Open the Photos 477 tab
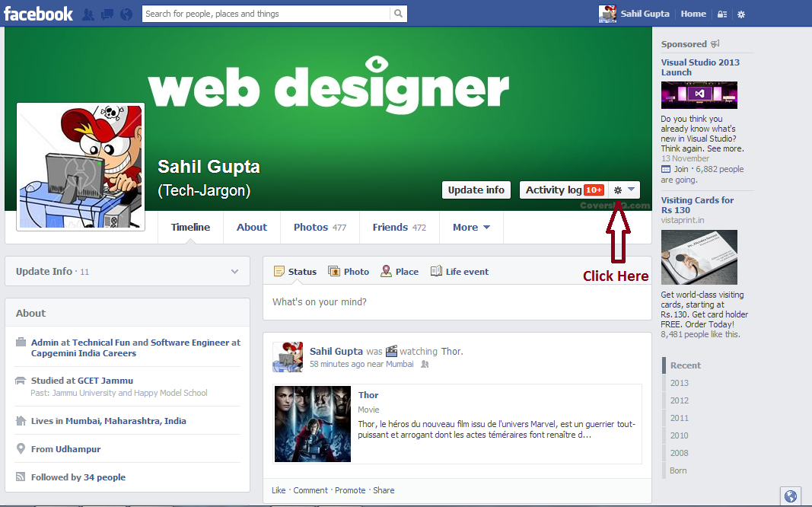 320,228
